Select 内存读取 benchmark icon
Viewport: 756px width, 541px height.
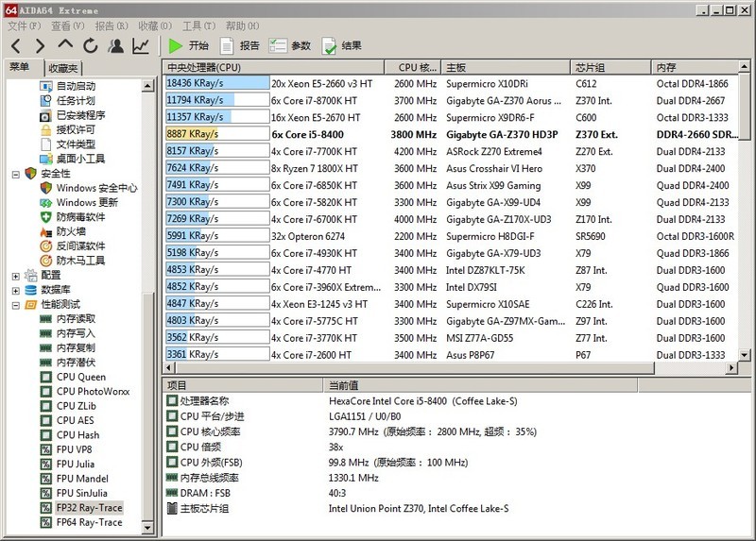tap(45, 319)
